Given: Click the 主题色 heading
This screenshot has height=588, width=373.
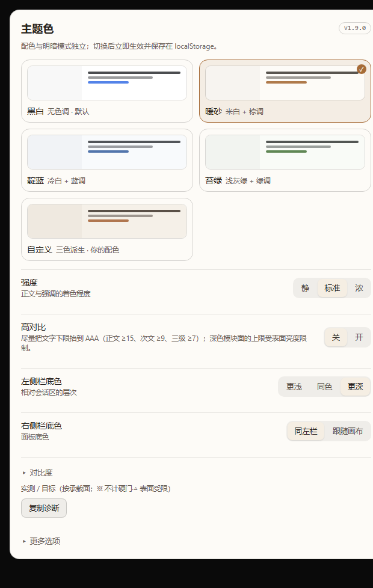Looking at the screenshot, I should (37, 29).
